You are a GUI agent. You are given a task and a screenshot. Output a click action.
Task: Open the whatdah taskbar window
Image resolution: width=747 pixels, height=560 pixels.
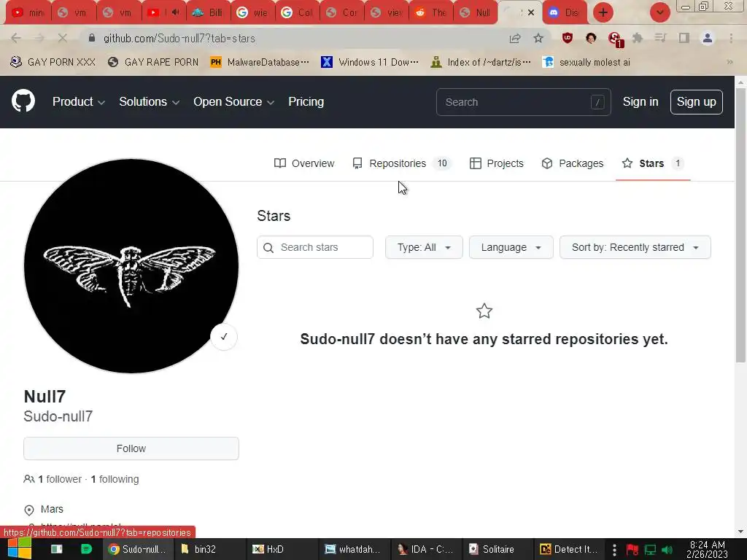point(353,549)
